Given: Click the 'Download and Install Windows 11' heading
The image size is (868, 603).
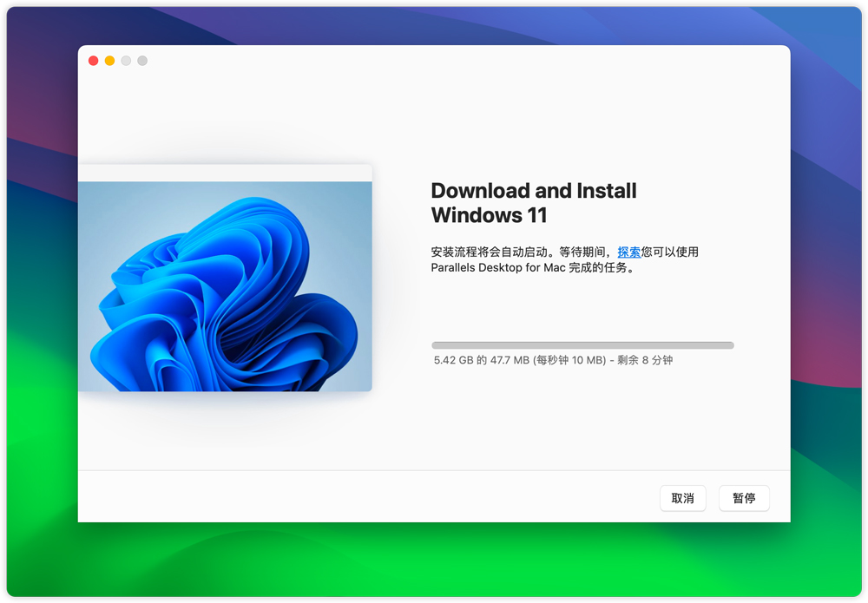Looking at the screenshot, I should pyautogui.click(x=534, y=202).
